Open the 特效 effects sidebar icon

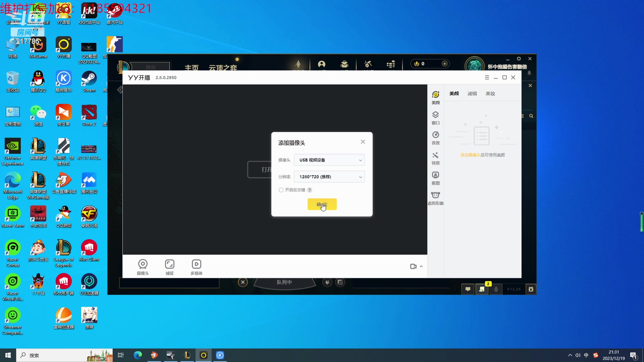435,158
